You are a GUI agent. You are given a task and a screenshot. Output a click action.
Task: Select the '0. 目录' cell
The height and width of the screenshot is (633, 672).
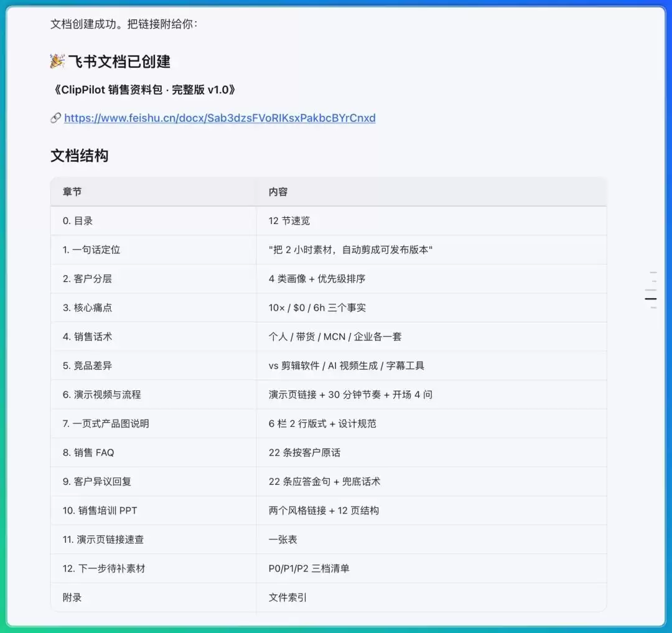tap(154, 221)
